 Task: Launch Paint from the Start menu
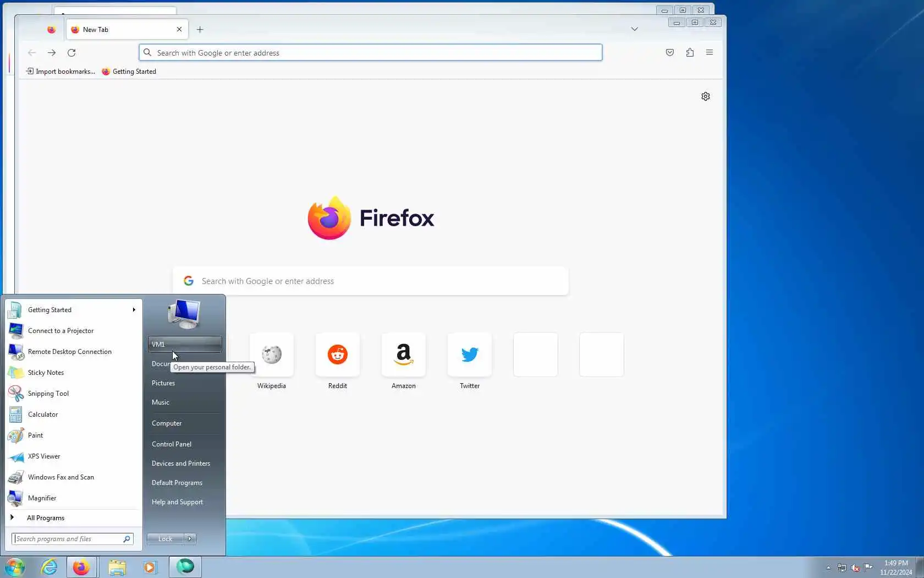(74, 435)
